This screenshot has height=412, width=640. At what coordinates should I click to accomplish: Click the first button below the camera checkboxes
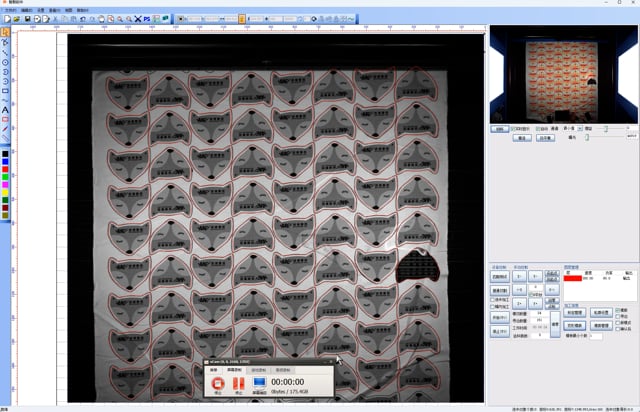tap(522, 138)
